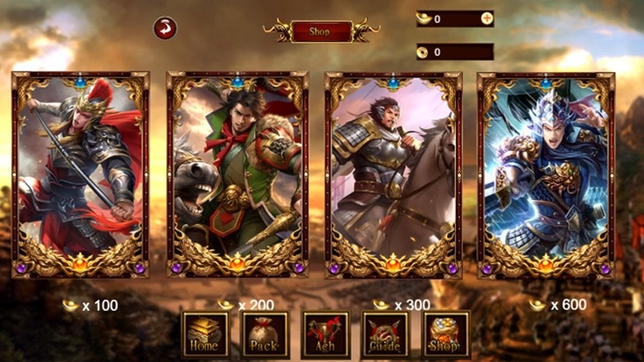
Task: Open the Shop icon in bottom bar
Action: [x=445, y=334]
